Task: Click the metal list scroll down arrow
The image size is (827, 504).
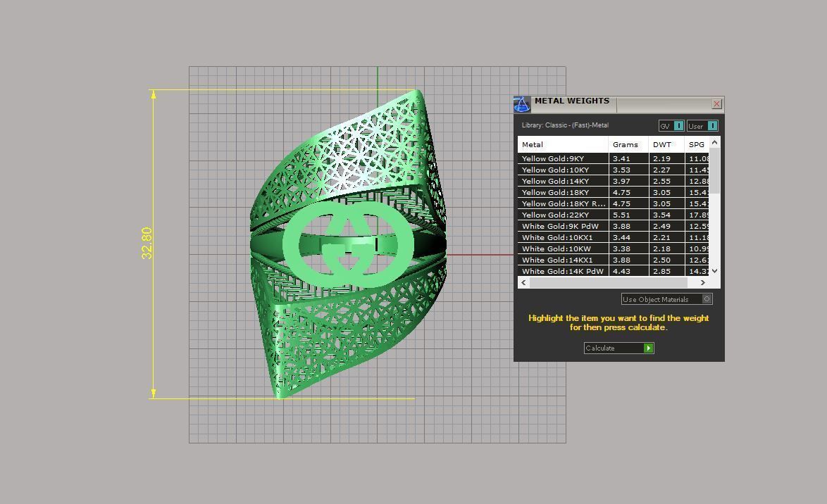Action: [x=715, y=271]
